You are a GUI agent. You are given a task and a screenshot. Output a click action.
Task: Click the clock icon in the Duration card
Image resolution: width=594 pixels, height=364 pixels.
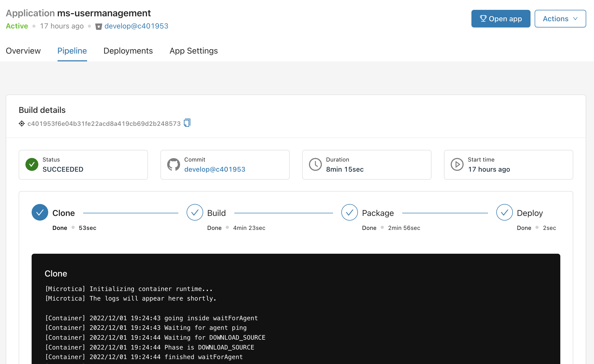click(315, 164)
